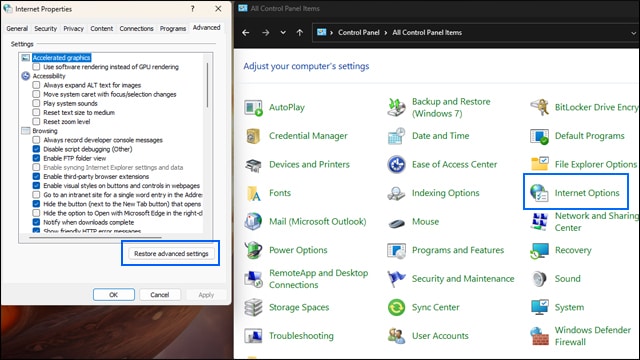Open the Default Programs icon
This screenshot has height=360, width=640.
click(540, 136)
